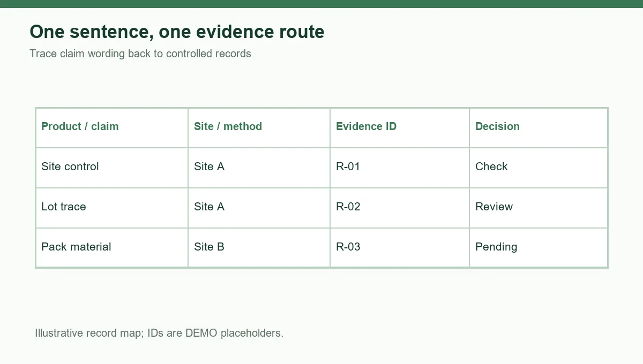Click the 'Decision' column header

(x=539, y=127)
